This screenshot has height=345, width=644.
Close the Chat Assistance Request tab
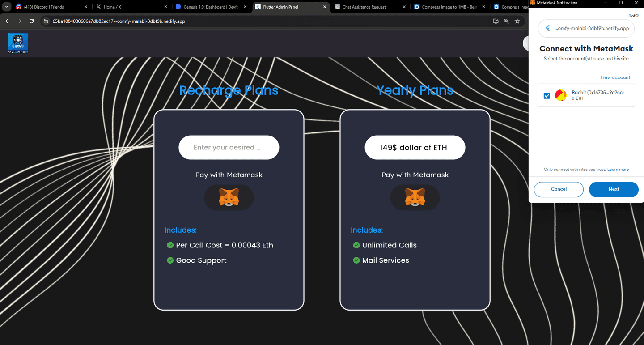pyautogui.click(x=404, y=7)
